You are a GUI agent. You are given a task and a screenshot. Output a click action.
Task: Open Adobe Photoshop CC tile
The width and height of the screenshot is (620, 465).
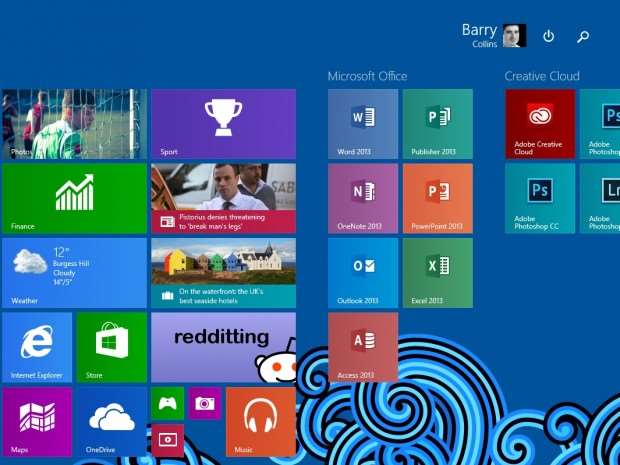point(540,198)
